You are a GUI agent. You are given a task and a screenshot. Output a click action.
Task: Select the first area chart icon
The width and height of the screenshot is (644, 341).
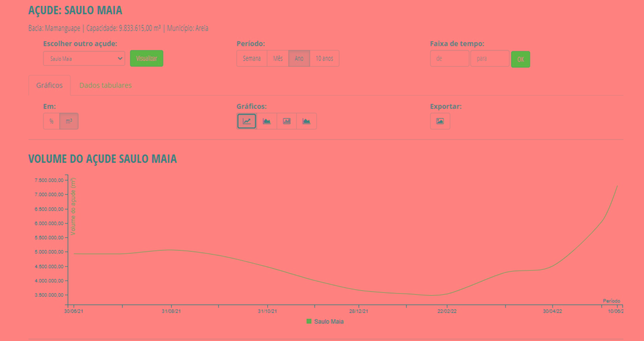coord(267,121)
